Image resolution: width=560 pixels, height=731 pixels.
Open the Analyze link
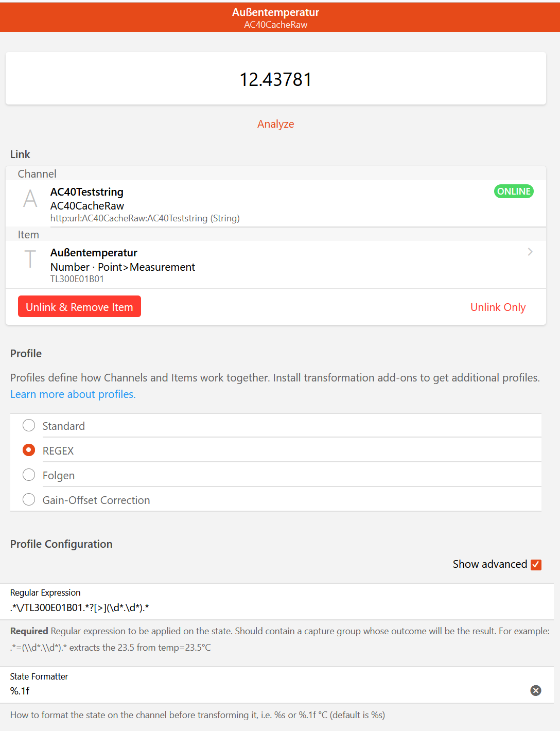tap(276, 124)
